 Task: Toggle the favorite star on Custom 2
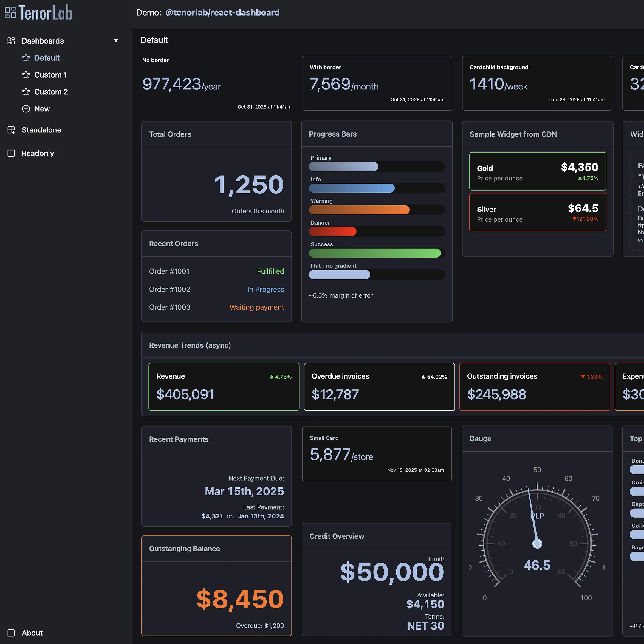(x=26, y=92)
